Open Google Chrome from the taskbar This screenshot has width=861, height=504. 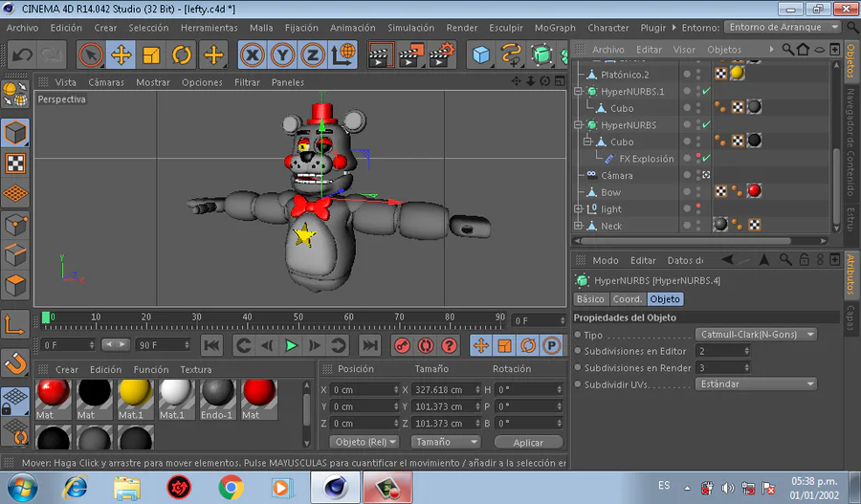point(231,488)
